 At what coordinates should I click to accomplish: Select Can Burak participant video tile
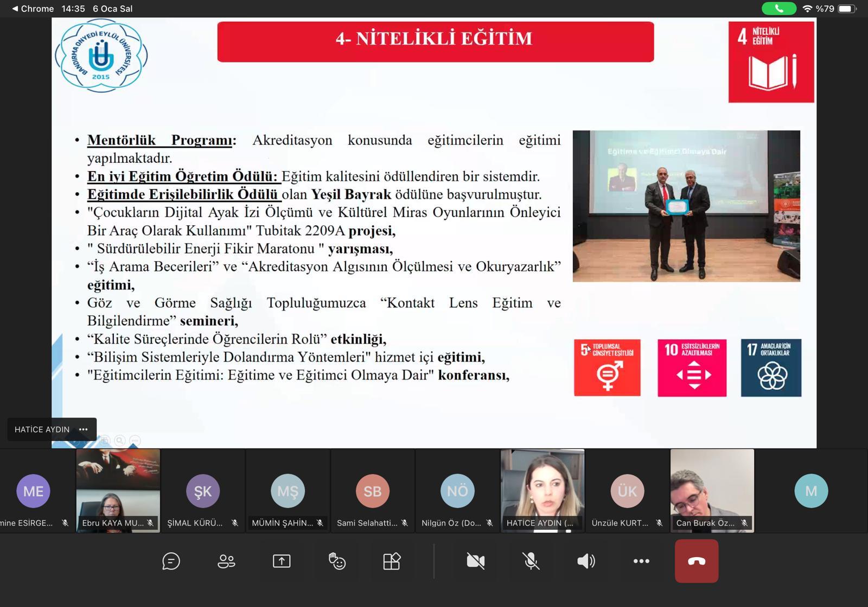712,490
